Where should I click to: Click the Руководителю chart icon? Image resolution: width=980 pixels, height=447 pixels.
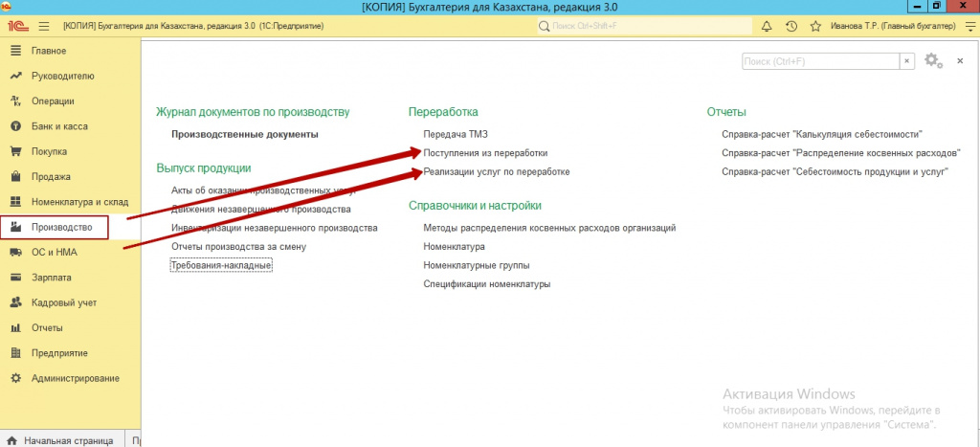click(15, 76)
